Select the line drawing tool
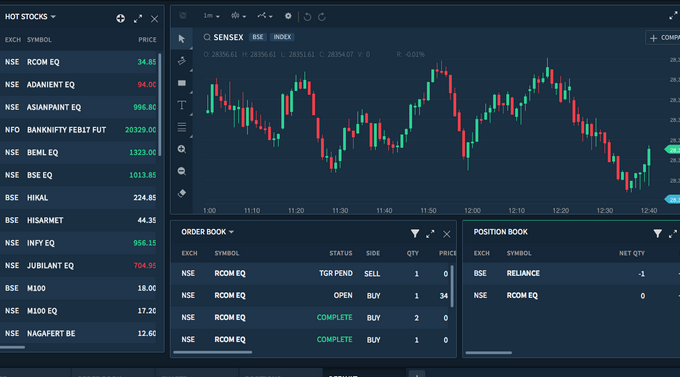 click(x=182, y=61)
